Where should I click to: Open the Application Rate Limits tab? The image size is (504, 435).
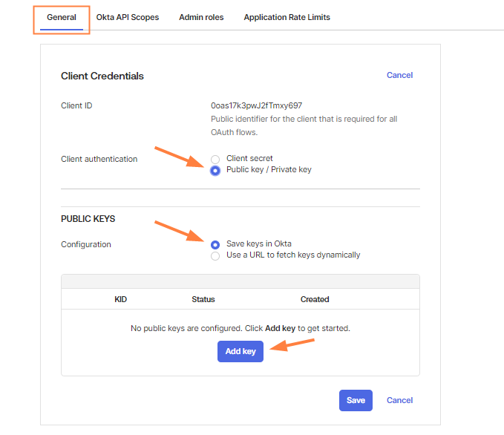(x=287, y=17)
